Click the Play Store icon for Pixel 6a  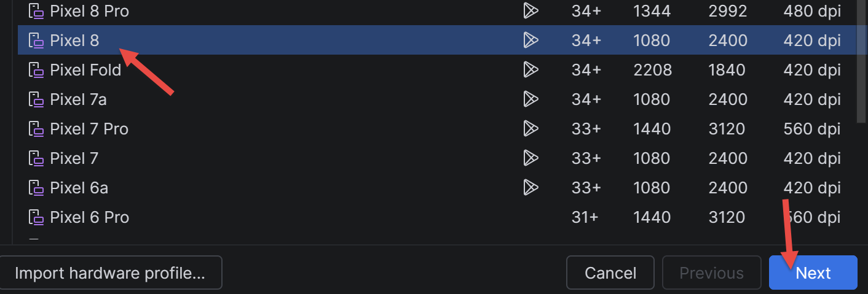coord(531,188)
